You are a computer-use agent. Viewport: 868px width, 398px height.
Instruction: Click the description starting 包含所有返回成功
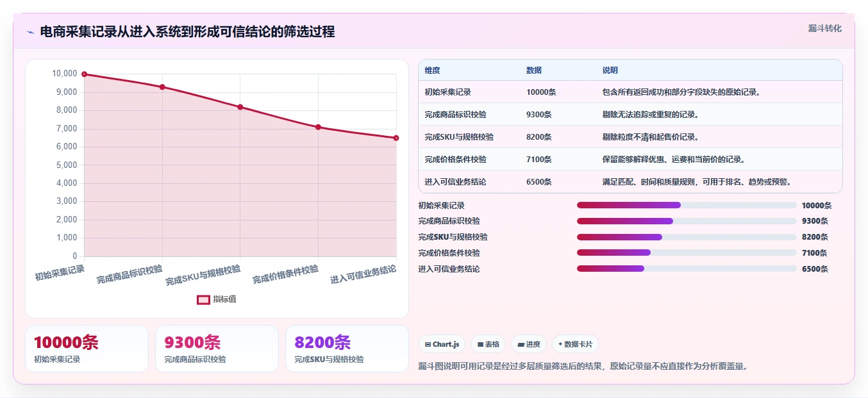tap(681, 92)
